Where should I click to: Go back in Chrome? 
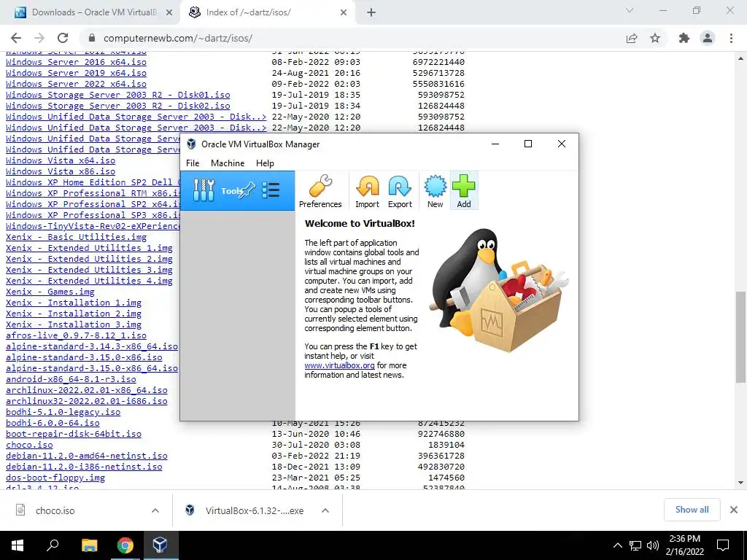(16, 38)
